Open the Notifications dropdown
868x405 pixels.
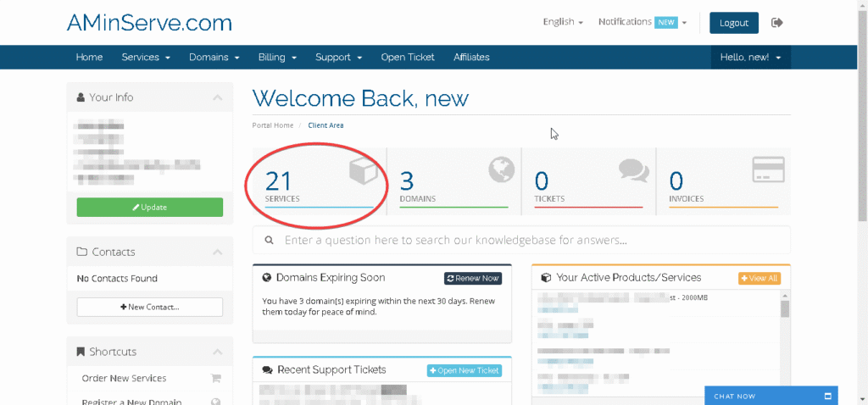642,23
